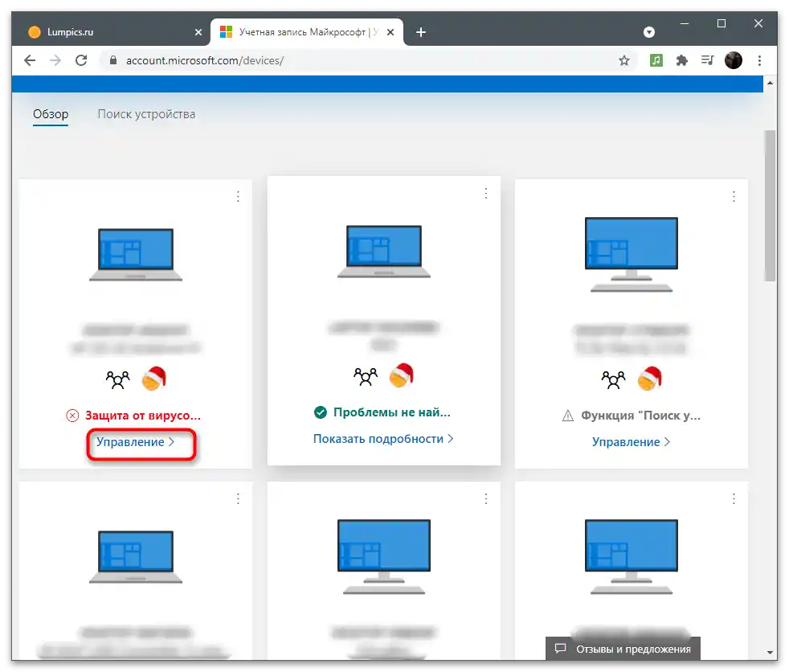Open options menu on bottom-left laptop card
Image resolution: width=789 pixels, height=672 pixels.
coord(238,498)
